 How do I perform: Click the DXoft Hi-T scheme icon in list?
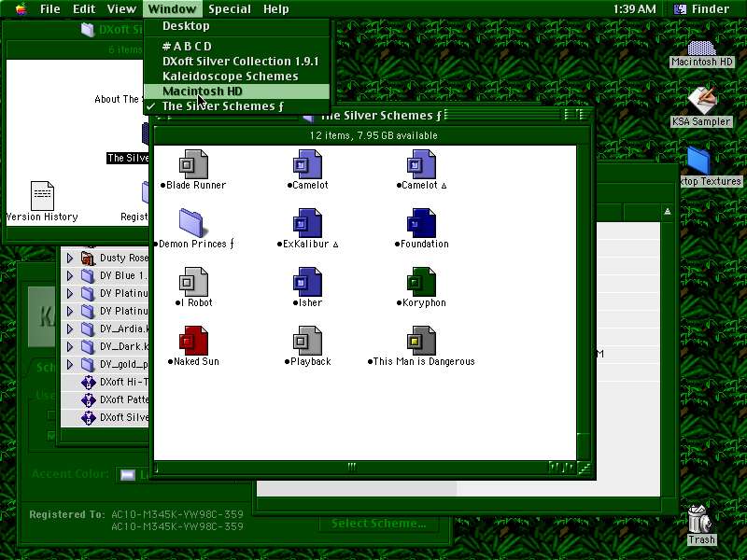pyautogui.click(x=88, y=383)
